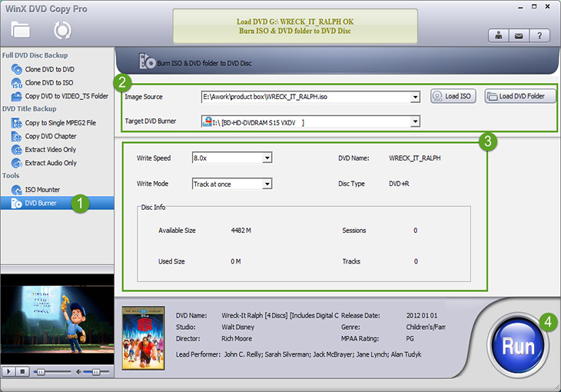
Task: Click the Copy DVD Chapter icon
Action: tap(16, 136)
